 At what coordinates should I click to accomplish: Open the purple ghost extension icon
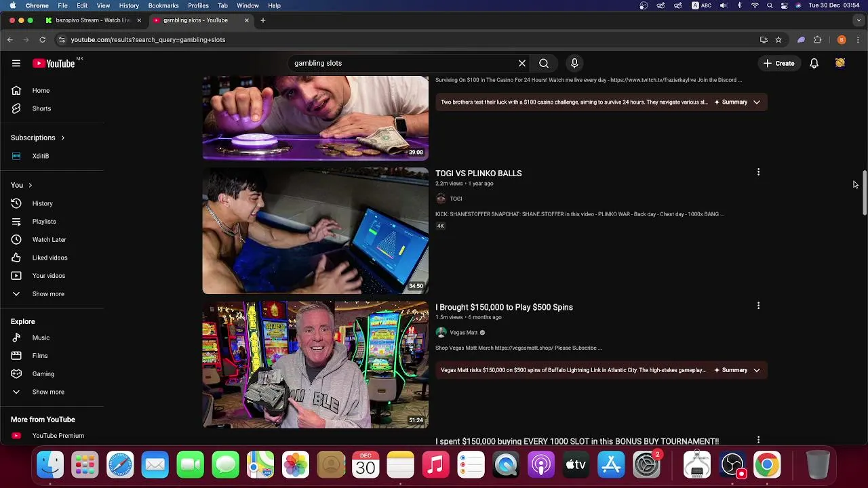coord(801,40)
